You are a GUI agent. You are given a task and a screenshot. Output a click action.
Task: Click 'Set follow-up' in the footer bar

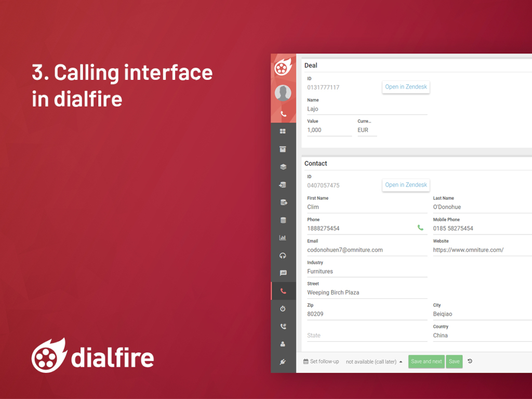click(x=321, y=361)
